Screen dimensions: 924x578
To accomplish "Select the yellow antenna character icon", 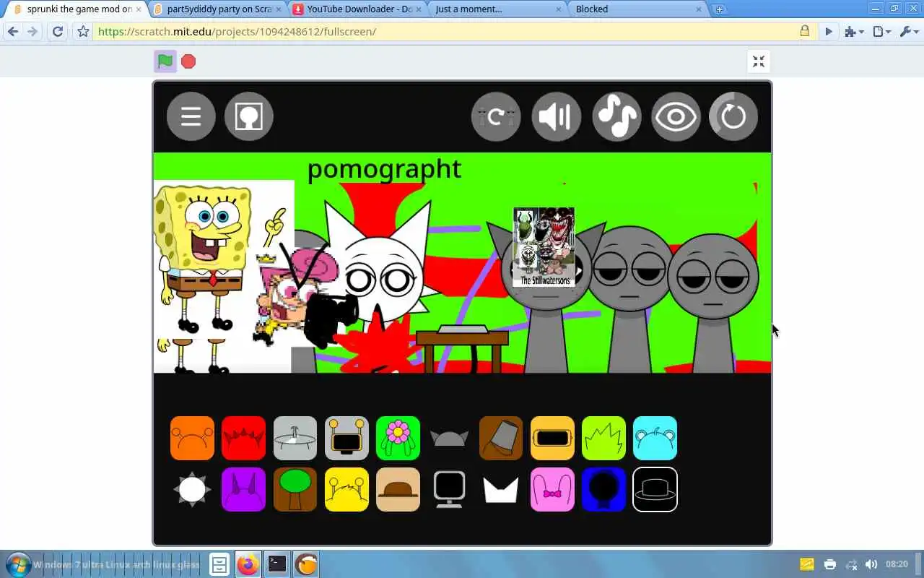I will (346, 489).
